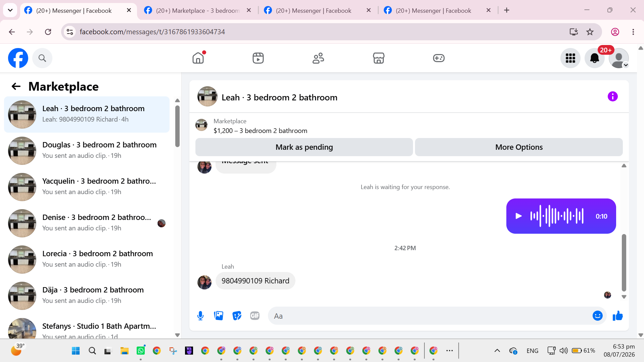Open Lorecia's conversation
This screenshot has width=644, height=362.
tap(87, 260)
